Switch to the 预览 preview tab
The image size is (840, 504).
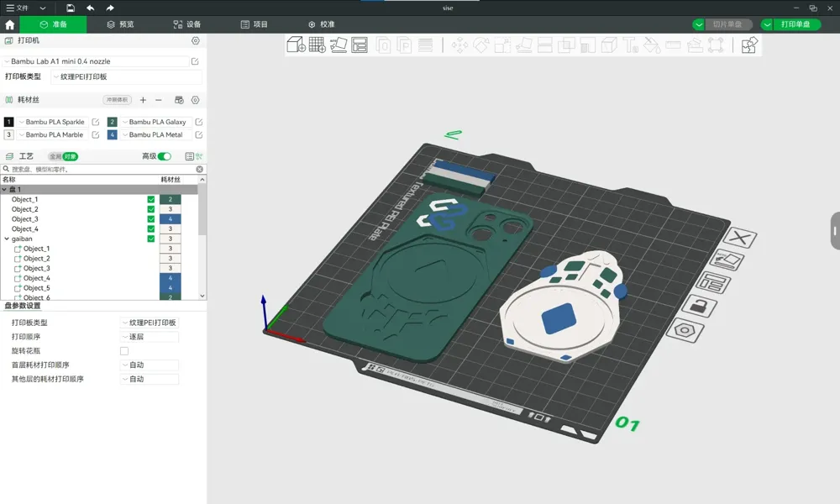120,24
